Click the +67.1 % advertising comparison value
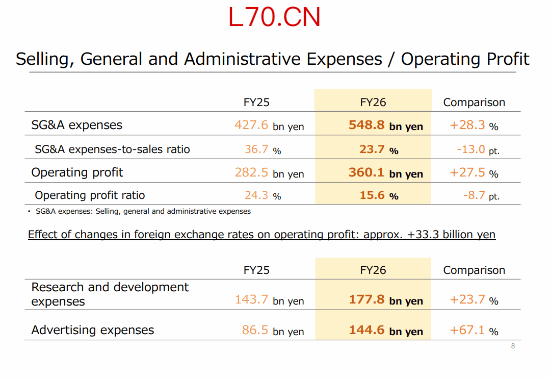The height and width of the screenshot is (379, 550). point(474,330)
